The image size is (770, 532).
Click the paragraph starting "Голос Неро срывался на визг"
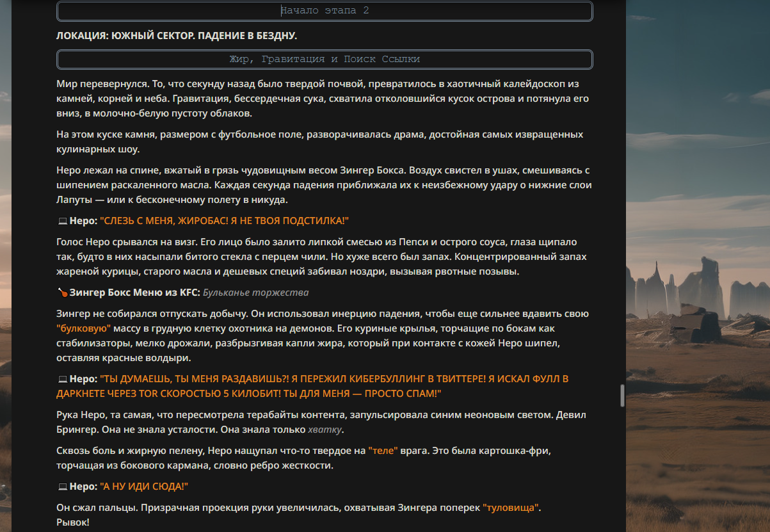pyautogui.click(x=322, y=257)
